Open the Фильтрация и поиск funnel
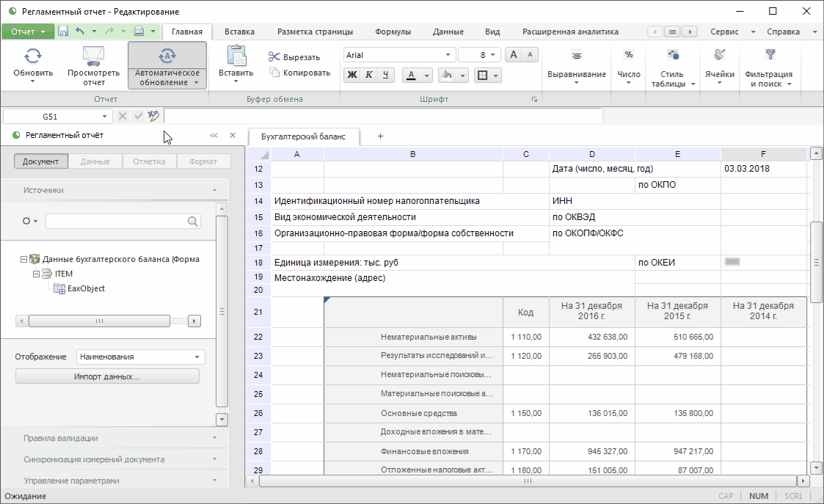Image resolution: width=824 pixels, height=504 pixels. click(770, 54)
